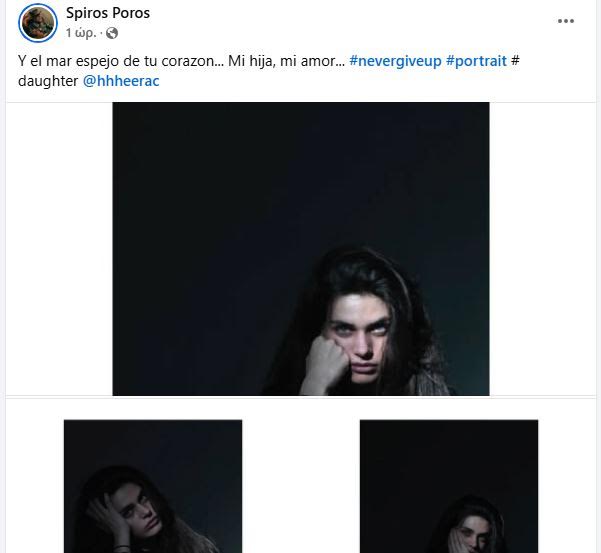
Task: Open the post timestamp "1 ώρ."
Action: click(x=80, y=33)
